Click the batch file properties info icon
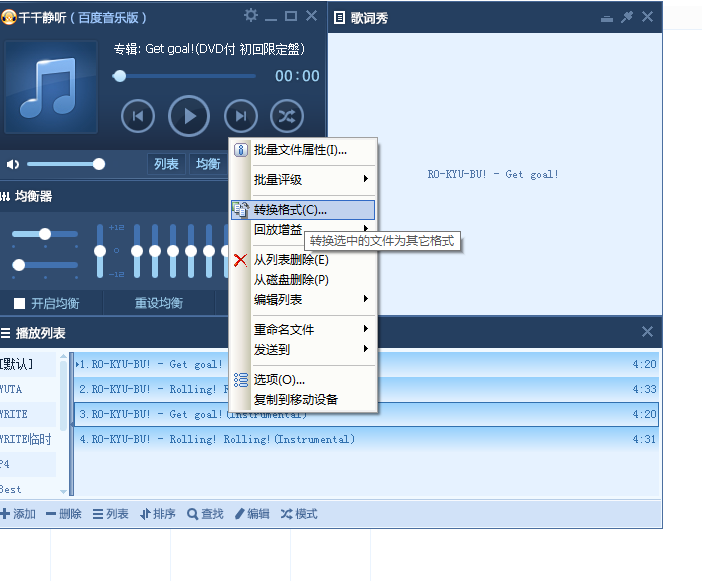 (x=241, y=150)
